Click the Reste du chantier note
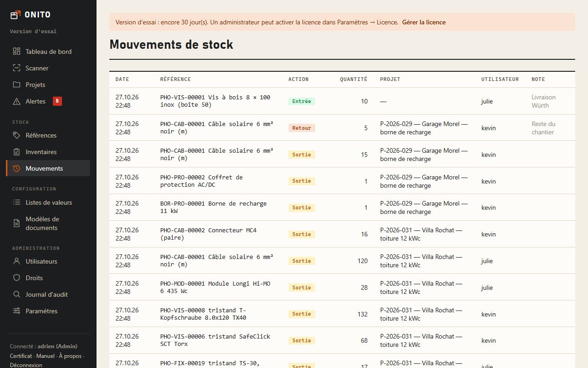This screenshot has width=588, height=368. pyautogui.click(x=543, y=128)
